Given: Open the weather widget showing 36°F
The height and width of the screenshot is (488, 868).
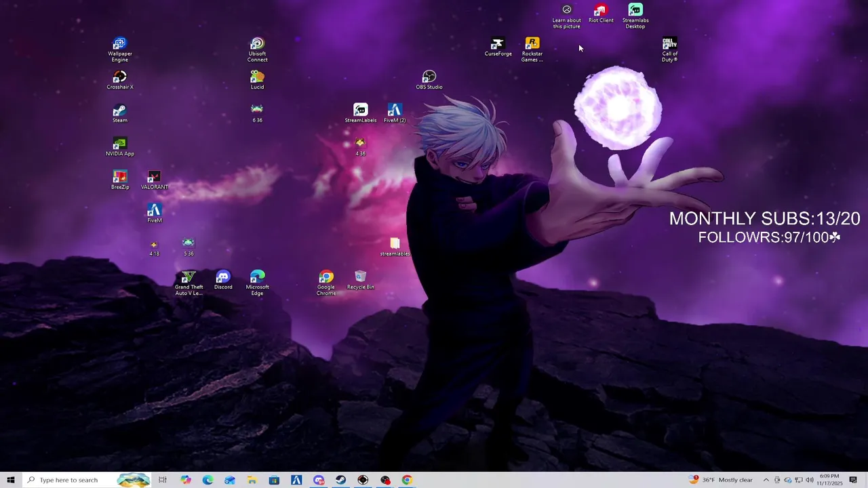Looking at the screenshot, I should (x=720, y=480).
